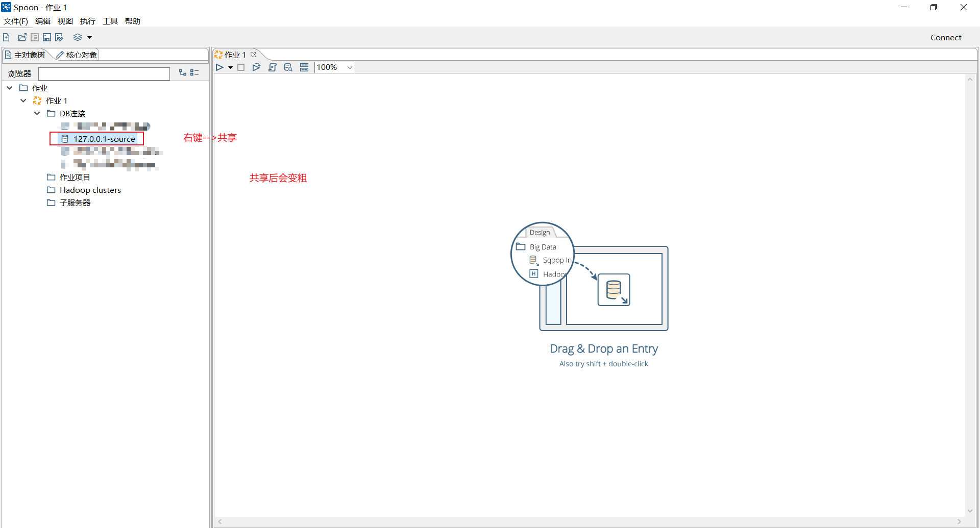The width and height of the screenshot is (980, 528).
Task: Open the perspectives dropdown arrow
Action: point(89,37)
